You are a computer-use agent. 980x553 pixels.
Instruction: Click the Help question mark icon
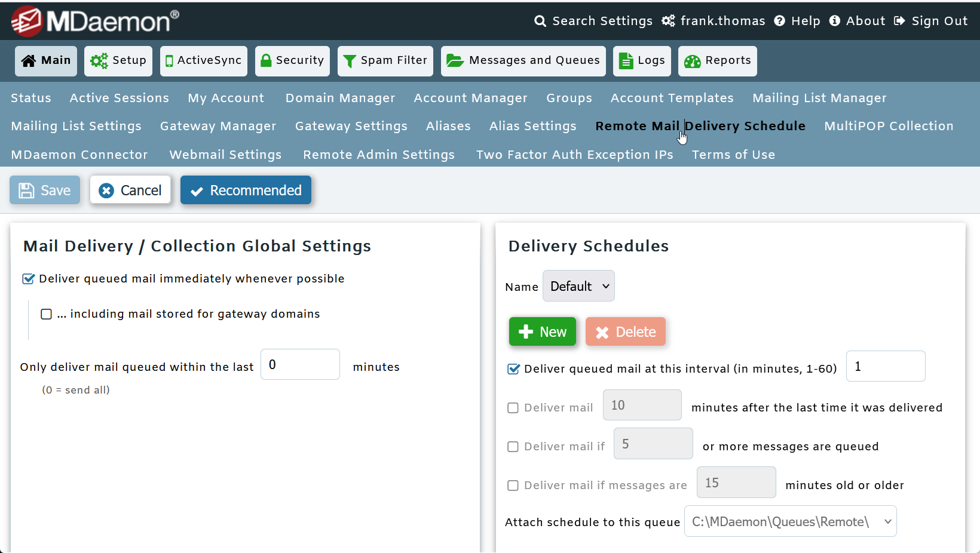tap(780, 21)
